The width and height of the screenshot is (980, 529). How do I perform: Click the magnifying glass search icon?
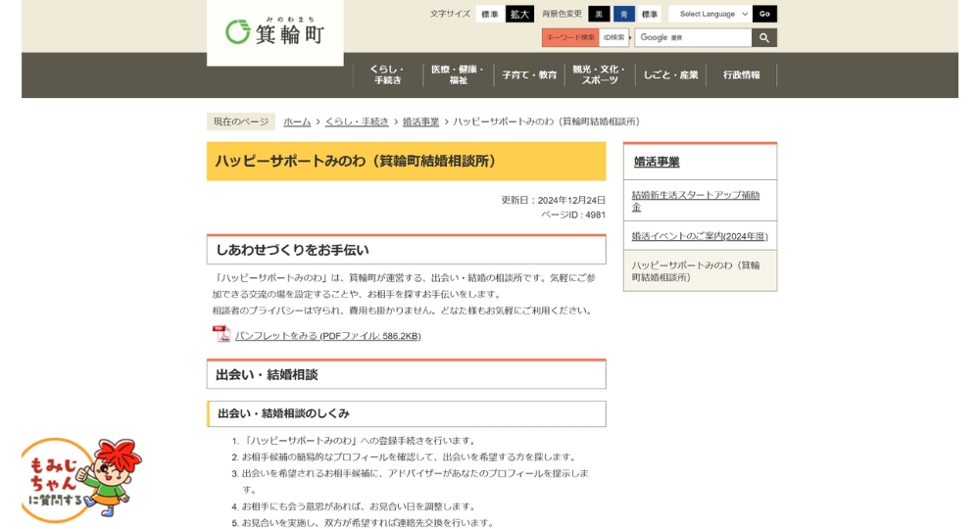coord(764,37)
